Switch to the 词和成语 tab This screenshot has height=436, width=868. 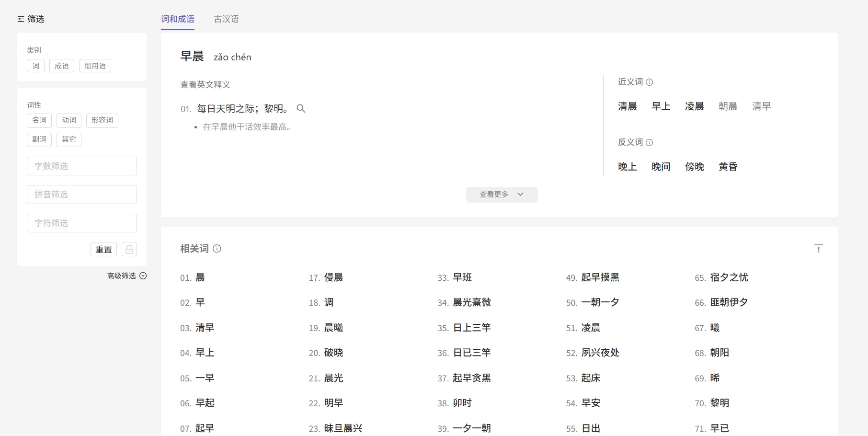click(178, 19)
